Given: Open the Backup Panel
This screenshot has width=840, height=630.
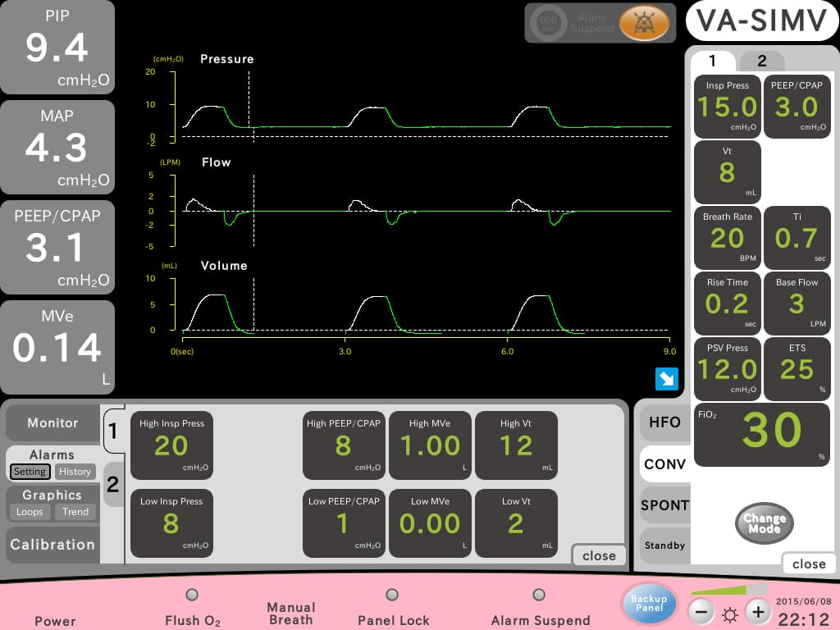Looking at the screenshot, I should pos(649,603).
